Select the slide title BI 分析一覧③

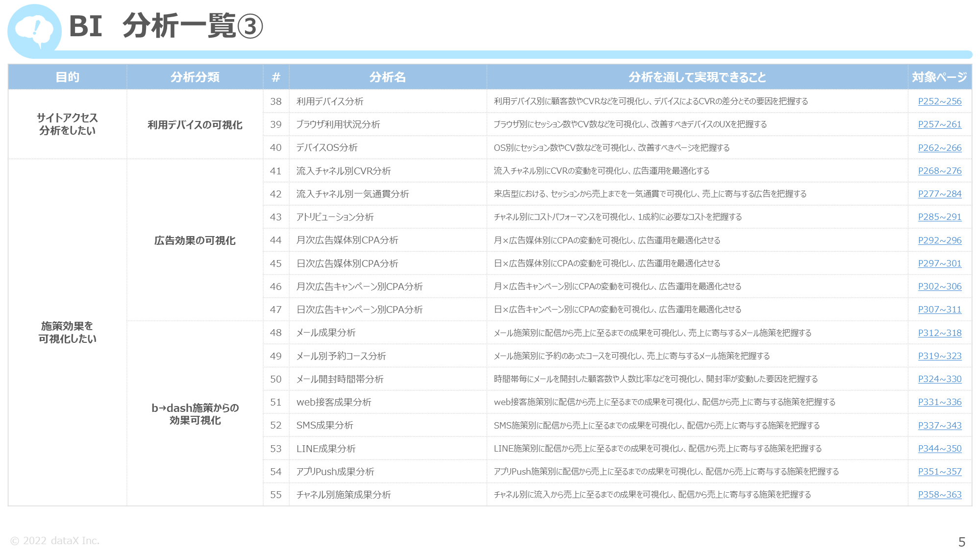(166, 26)
